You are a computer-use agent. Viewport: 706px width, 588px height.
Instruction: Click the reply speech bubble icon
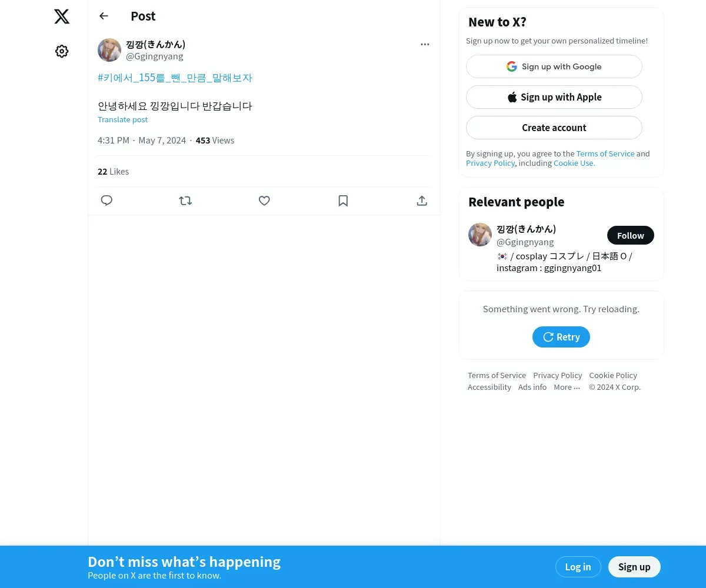[x=106, y=201]
